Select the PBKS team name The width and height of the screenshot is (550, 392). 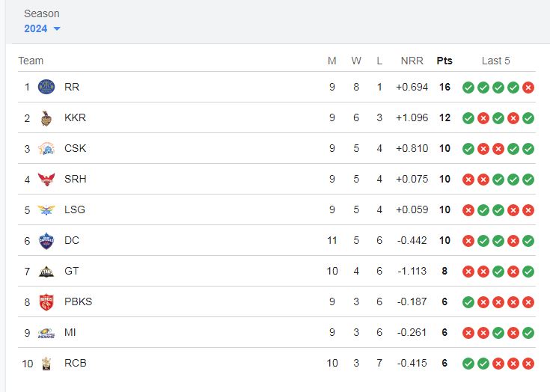click(x=79, y=301)
